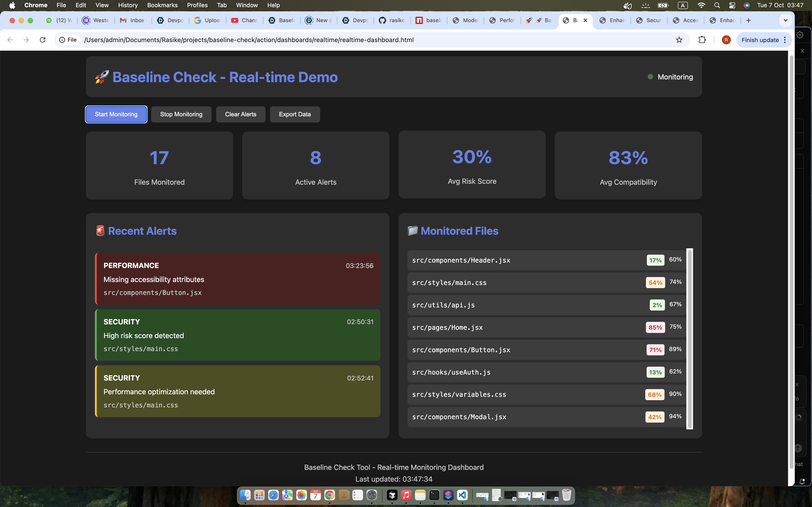Viewport: 812px width, 507px height.
Task: Click the Start Monitoring button
Action: 116,114
